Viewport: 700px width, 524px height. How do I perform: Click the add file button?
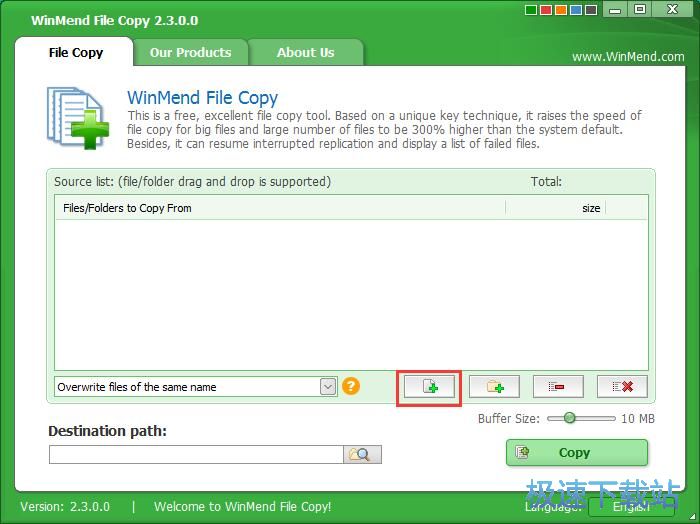[429, 387]
